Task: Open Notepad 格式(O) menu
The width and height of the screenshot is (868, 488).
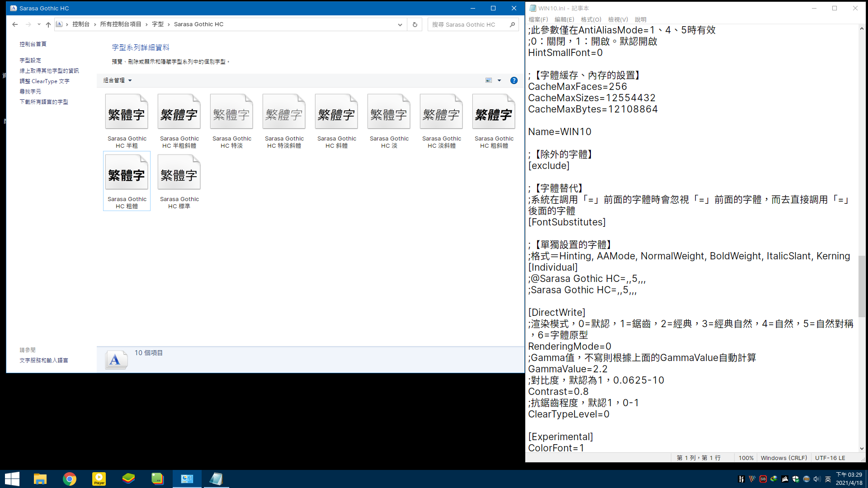Action: click(591, 19)
